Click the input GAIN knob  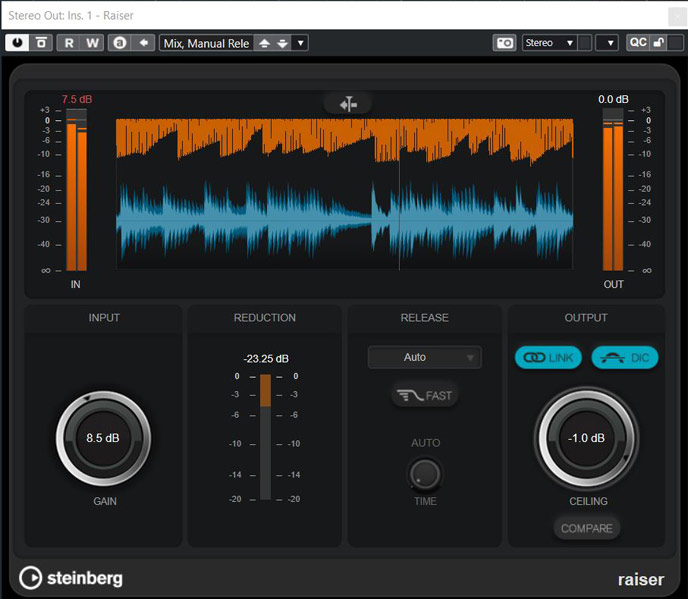pos(104,438)
